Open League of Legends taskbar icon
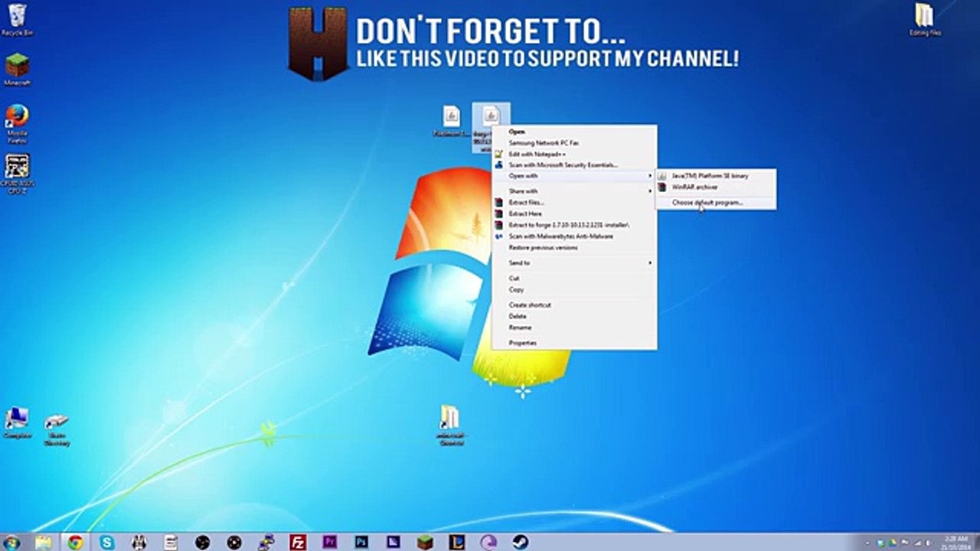This screenshot has height=551, width=980. 457,543
